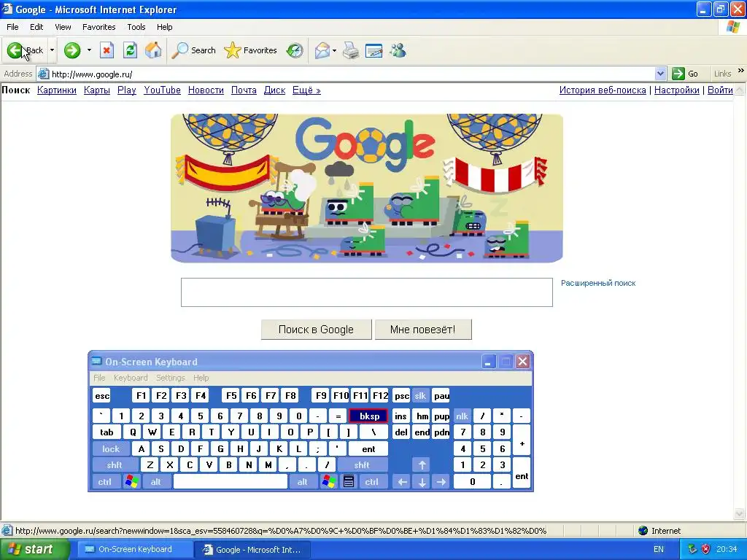
Task: Expand the Forward button history dropdown
Action: tap(89, 50)
